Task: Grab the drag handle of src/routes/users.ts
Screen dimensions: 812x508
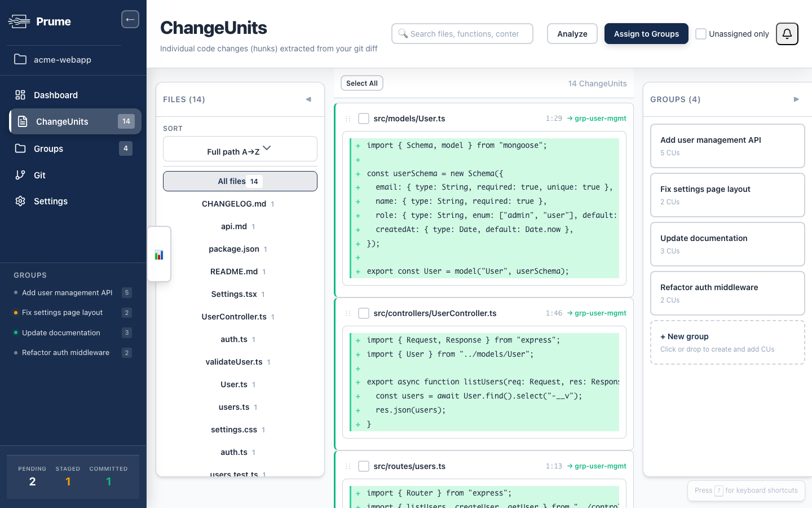Action: 348,466
